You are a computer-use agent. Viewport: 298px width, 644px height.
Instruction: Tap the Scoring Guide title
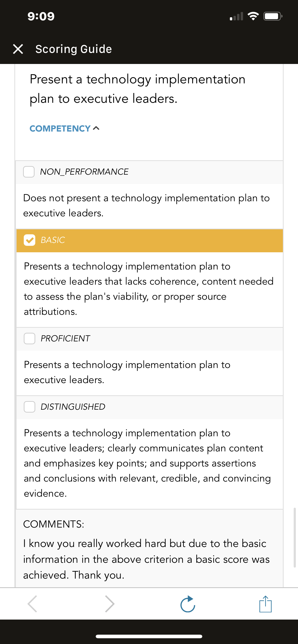[x=74, y=49]
